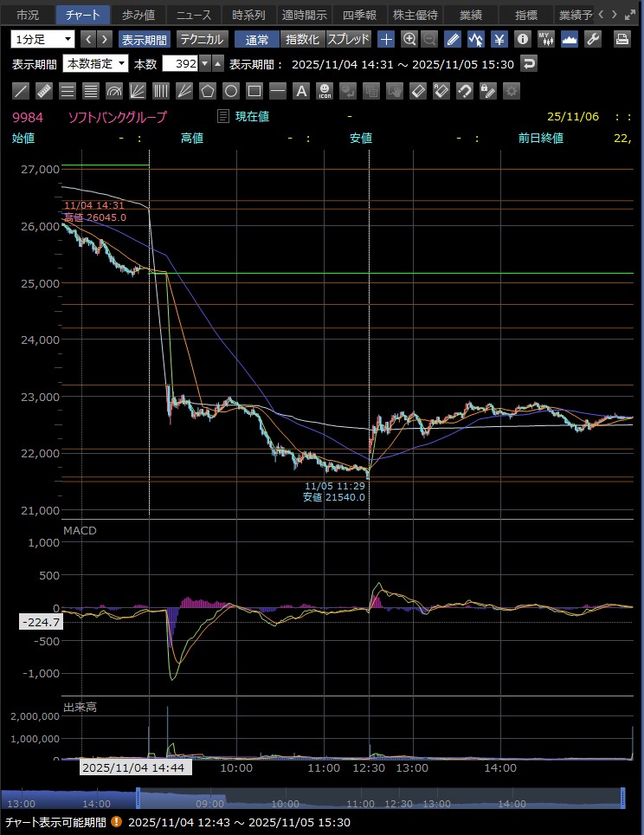
Task: Open the bar count dropdown arrow
Action: (x=204, y=63)
